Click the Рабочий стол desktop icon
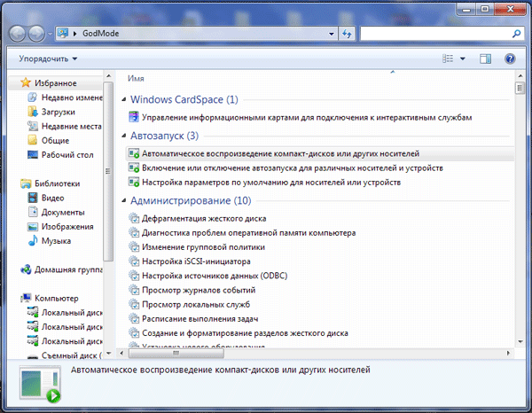 click(32, 154)
